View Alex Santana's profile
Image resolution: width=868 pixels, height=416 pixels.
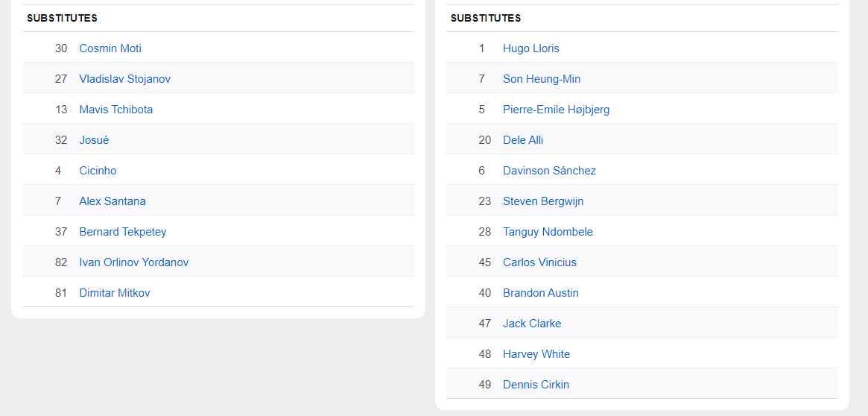pos(113,201)
